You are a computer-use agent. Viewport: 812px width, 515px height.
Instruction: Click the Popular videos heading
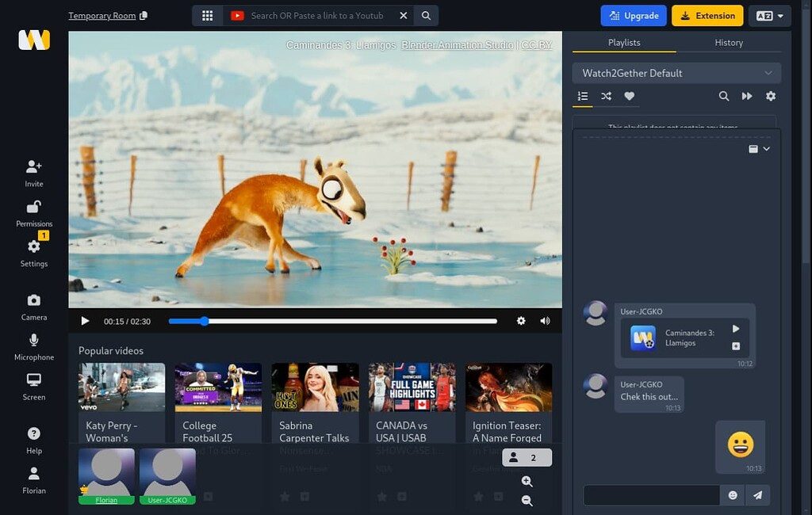(111, 350)
